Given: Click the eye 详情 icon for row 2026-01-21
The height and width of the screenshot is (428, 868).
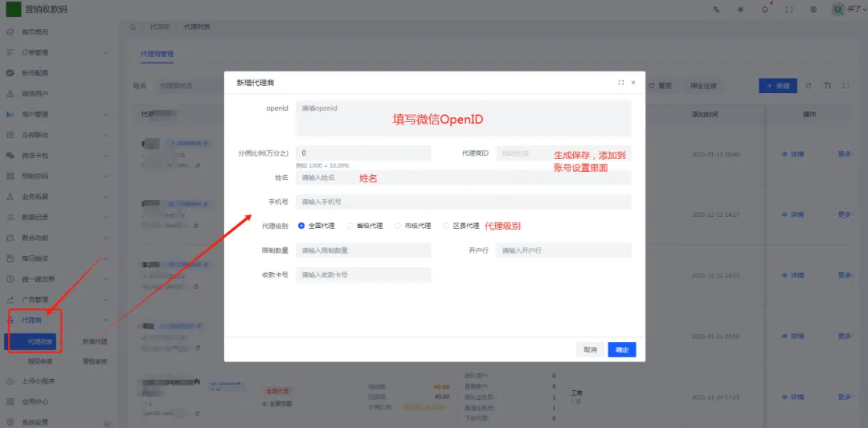Looking at the screenshot, I should pyautogui.click(x=784, y=336).
